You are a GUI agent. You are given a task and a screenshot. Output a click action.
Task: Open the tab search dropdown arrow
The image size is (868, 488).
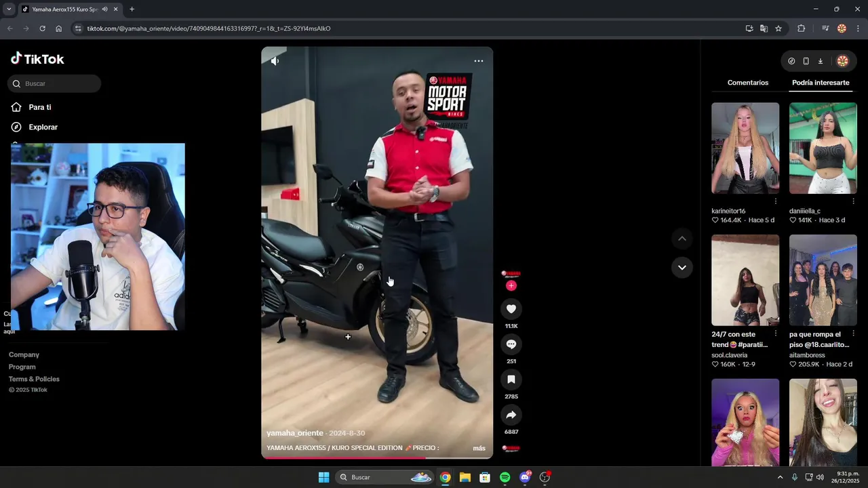click(9, 9)
